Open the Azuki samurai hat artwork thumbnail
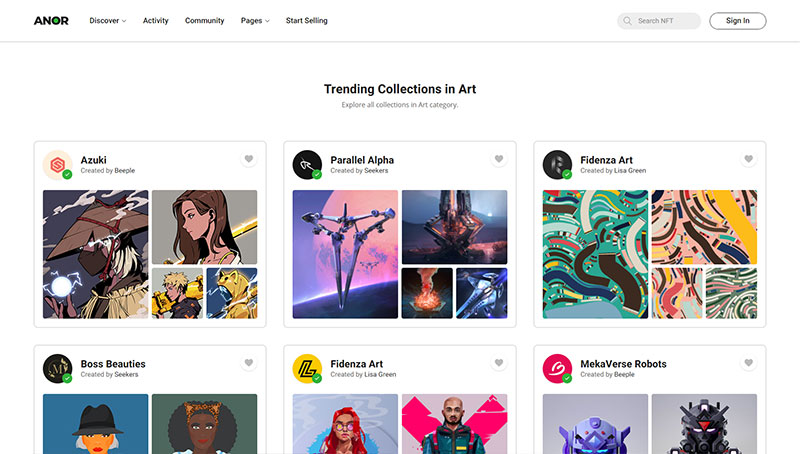Viewport: 800px width, 454px height. point(95,254)
